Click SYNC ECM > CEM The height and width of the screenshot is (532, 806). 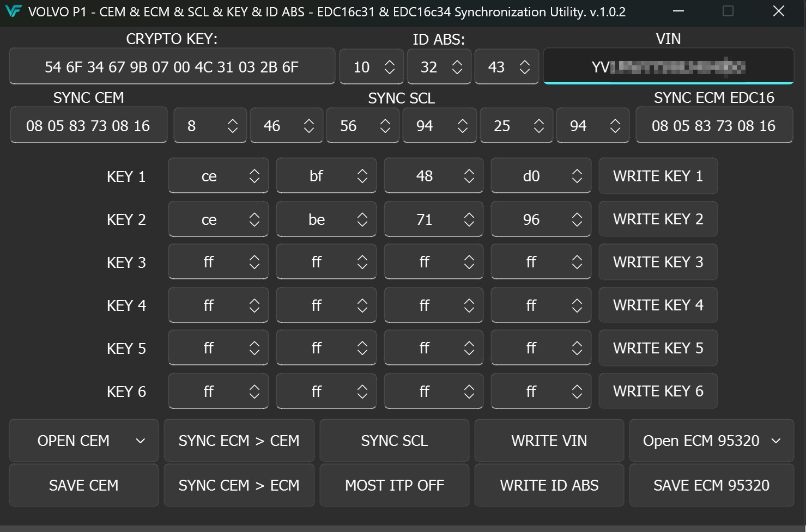[239, 441]
